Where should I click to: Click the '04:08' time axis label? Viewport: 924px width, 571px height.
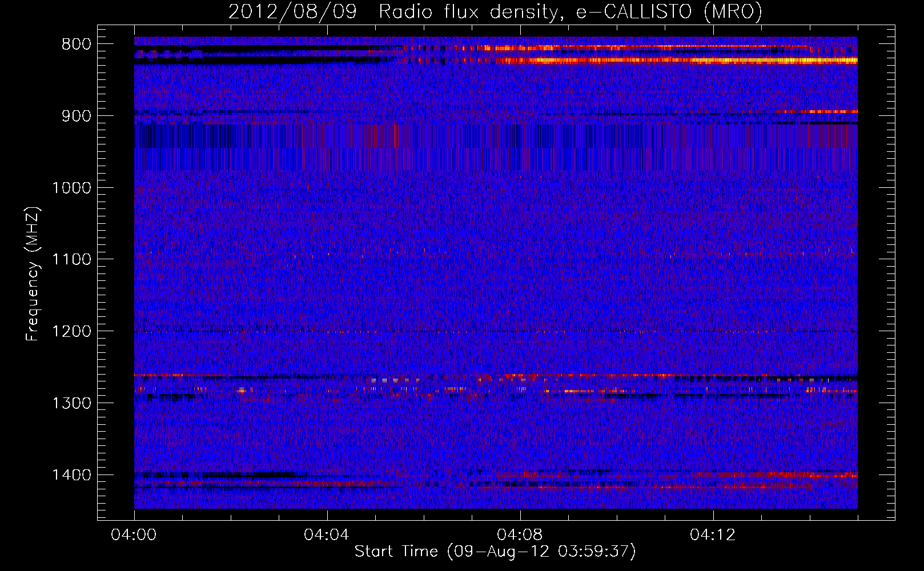tap(520, 535)
